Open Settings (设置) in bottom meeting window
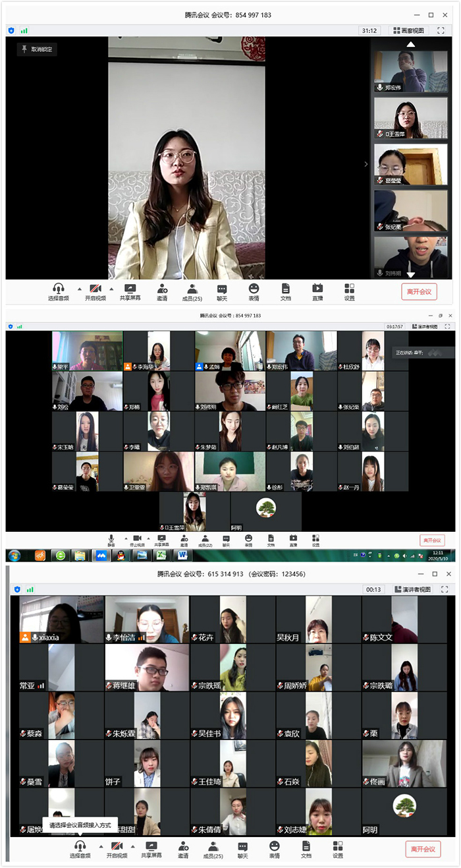Viewport: 461px width, 868px height. [x=338, y=850]
